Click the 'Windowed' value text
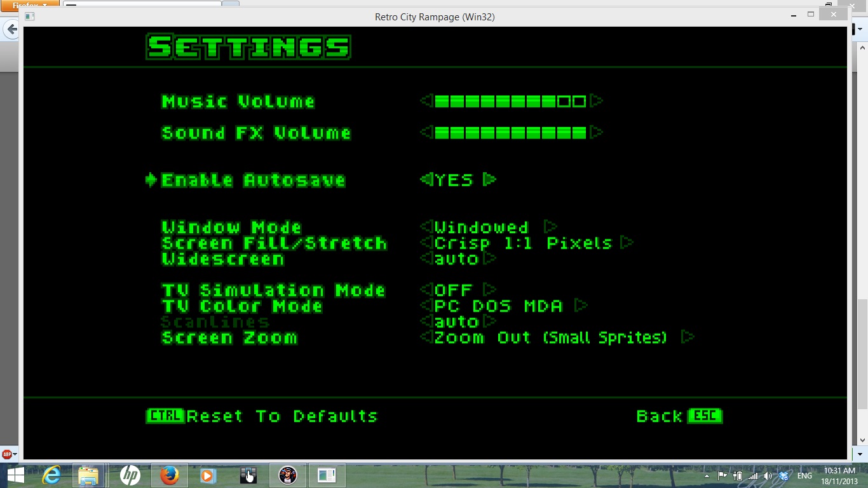 point(482,227)
